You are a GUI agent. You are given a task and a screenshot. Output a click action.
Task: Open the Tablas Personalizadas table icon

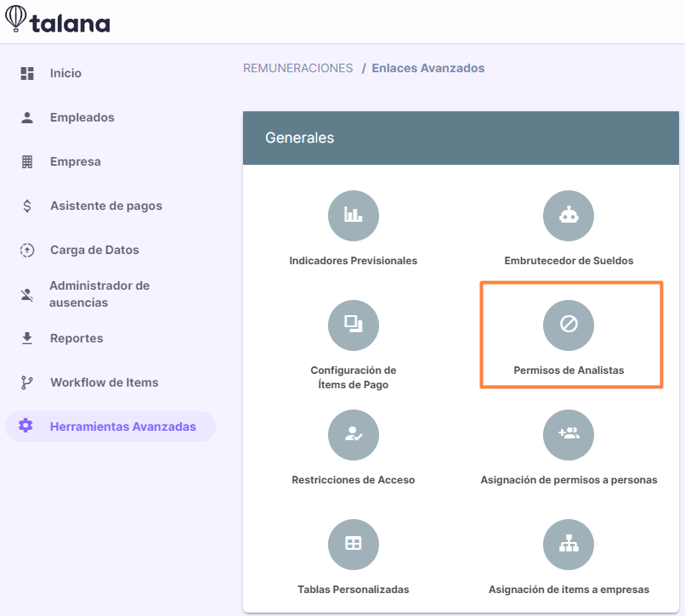pos(353,545)
